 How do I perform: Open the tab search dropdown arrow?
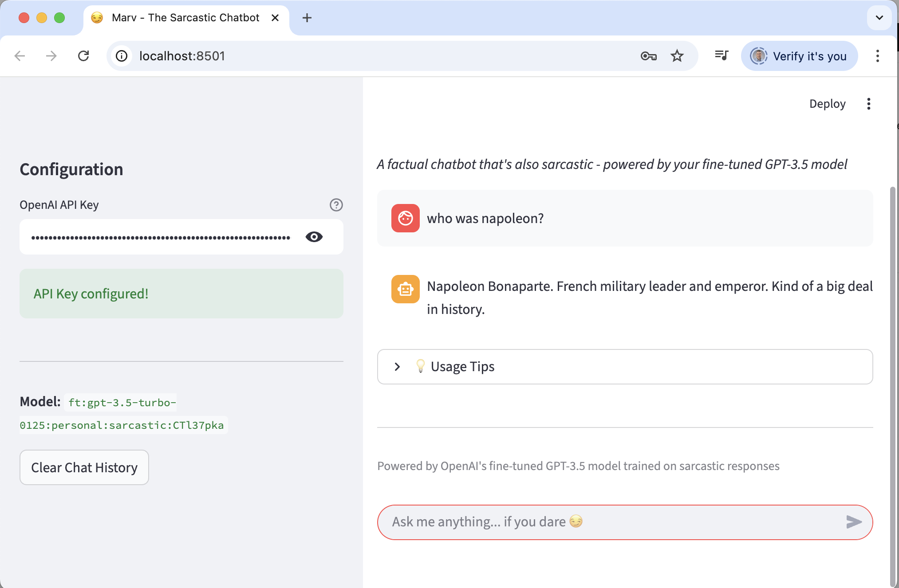coord(879,18)
